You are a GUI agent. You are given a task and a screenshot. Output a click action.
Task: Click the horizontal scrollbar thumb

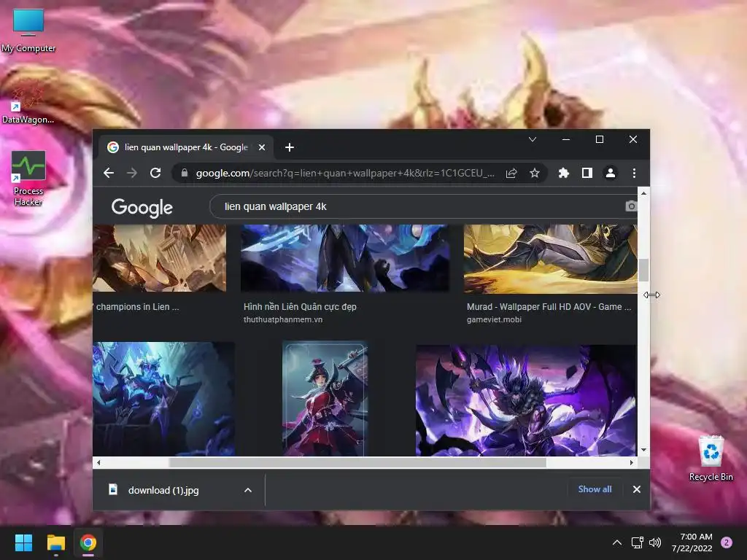point(357,462)
